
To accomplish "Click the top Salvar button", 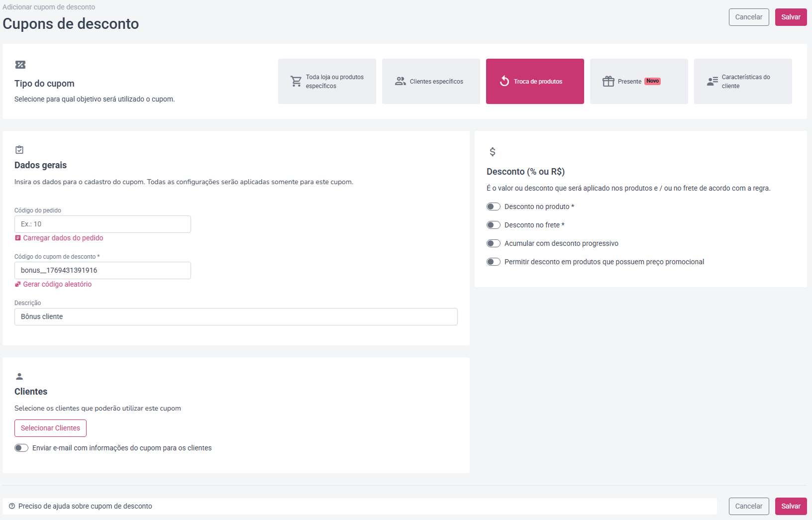I will (x=791, y=17).
